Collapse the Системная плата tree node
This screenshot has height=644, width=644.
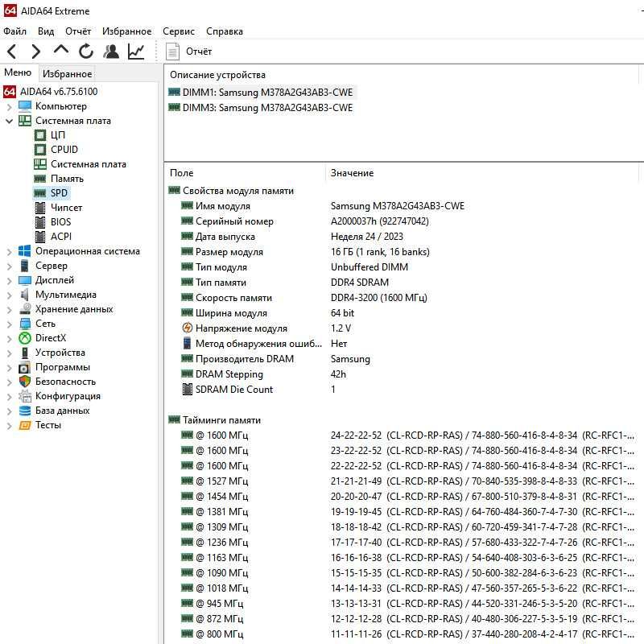coord(9,122)
